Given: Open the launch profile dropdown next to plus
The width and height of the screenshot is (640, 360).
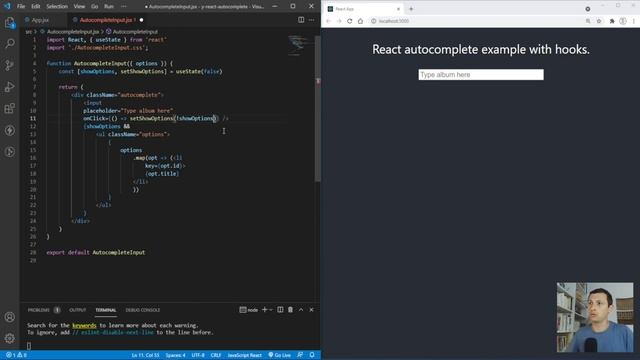Looking at the screenshot, I should [x=271, y=310].
